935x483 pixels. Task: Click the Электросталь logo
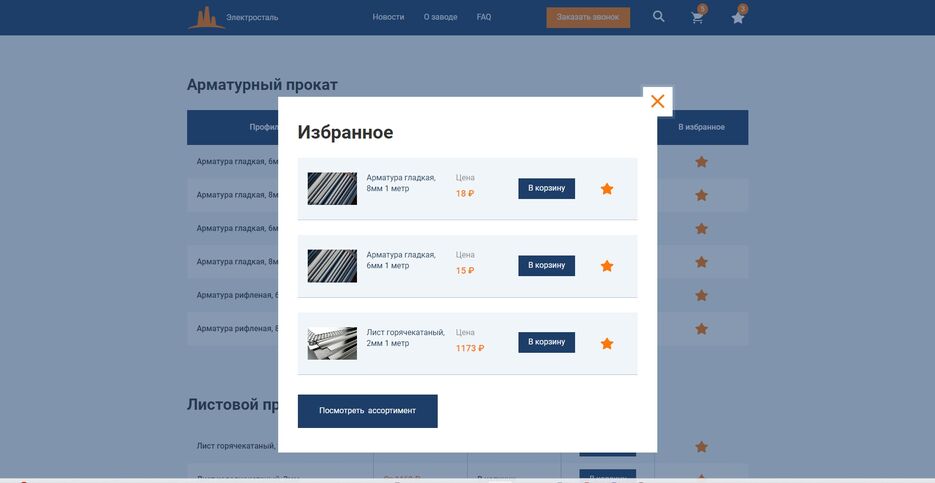[x=233, y=17]
